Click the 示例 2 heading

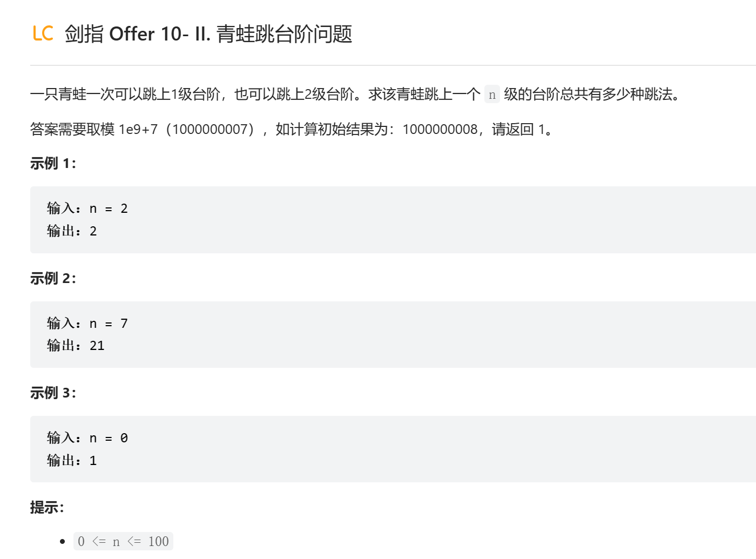pos(53,279)
